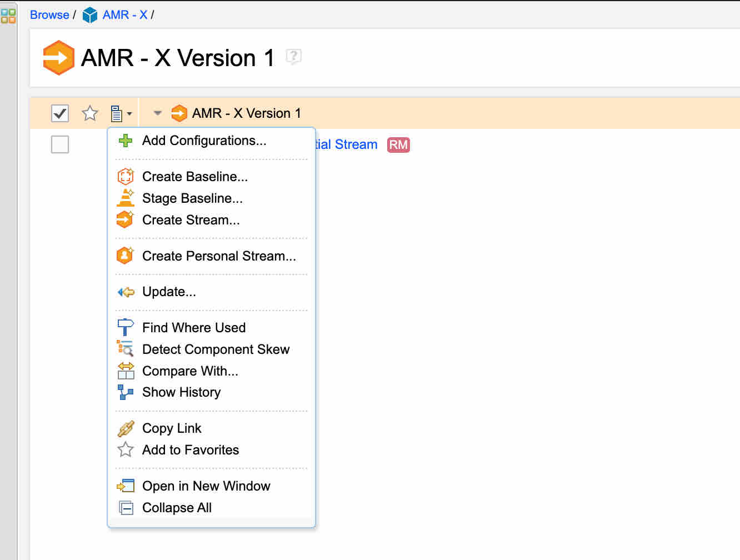This screenshot has height=560, width=740.
Task: Click the Find Where Used signpost icon
Action: point(126,327)
